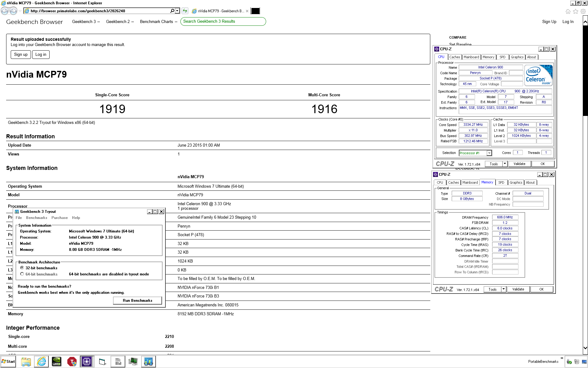The height and width of the screenshot is (368, 588).
Task: Open the IE Tools gear
Action: pyautogui.click(x=583, y=11)
